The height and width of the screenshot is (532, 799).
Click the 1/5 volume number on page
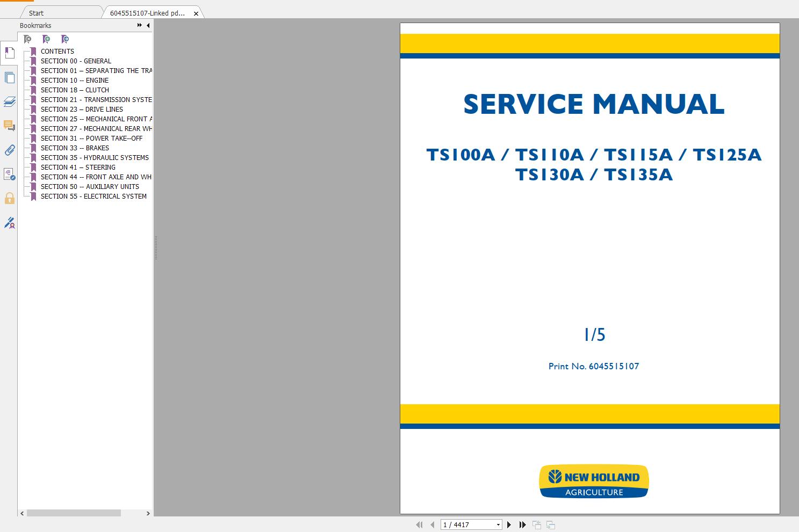click(x=594, y=335)
